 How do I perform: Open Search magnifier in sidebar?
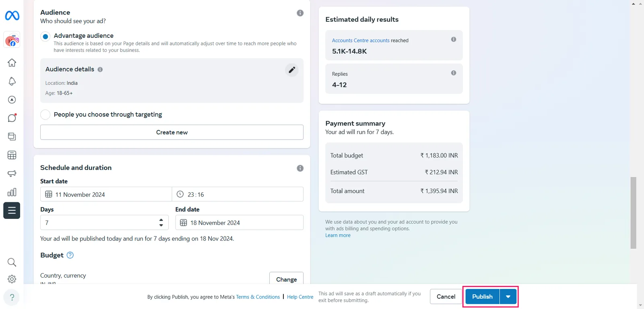12,262
